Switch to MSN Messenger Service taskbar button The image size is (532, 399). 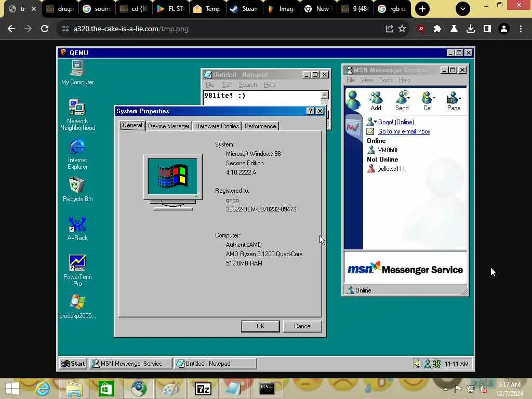[130, 363]
